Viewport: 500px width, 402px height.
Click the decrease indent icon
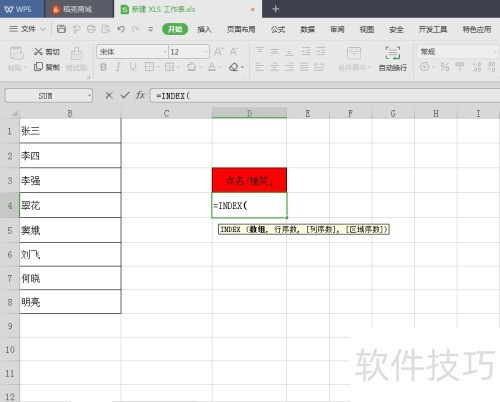point(306,51)
